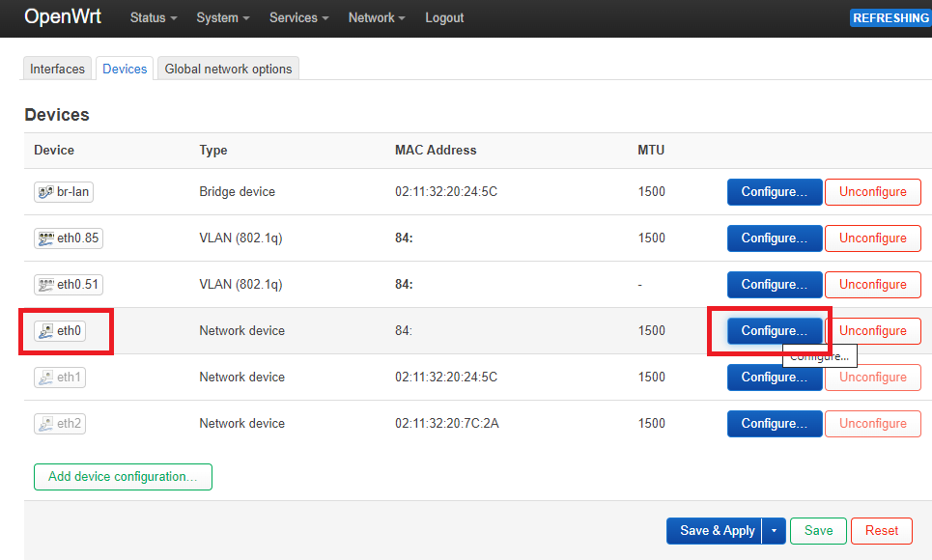Click Add device configuration button
The height and width of the screenshot is (560, 932).
tap(123, 477)
